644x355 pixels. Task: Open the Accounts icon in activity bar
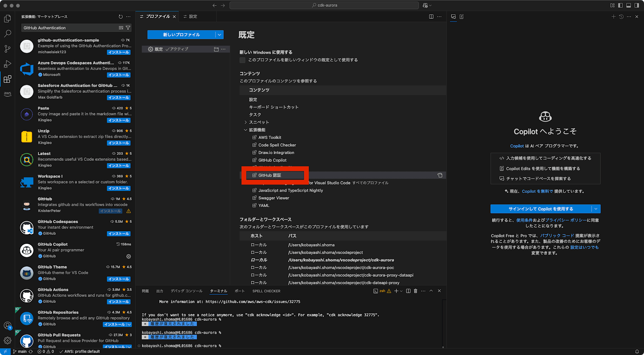pyautogui.click(x=7, y=326)
